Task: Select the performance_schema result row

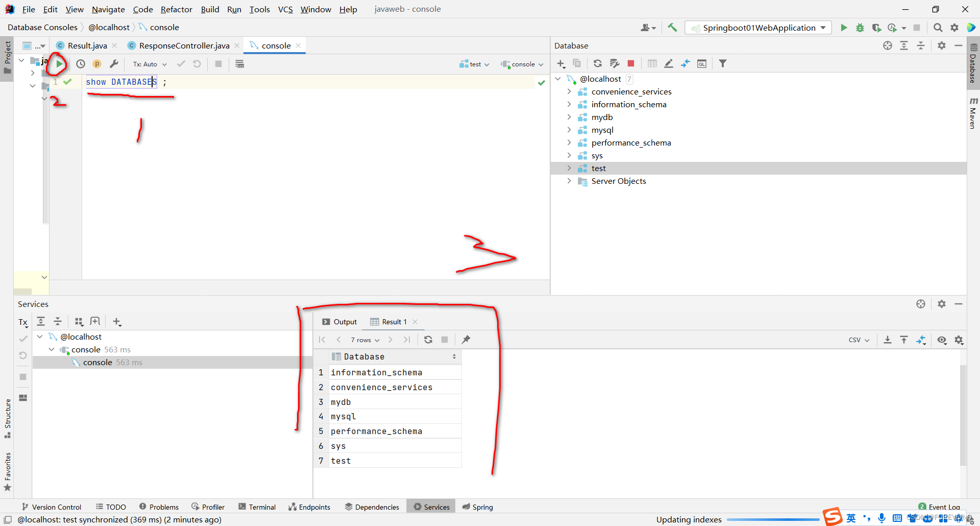Action: (395, 431)
